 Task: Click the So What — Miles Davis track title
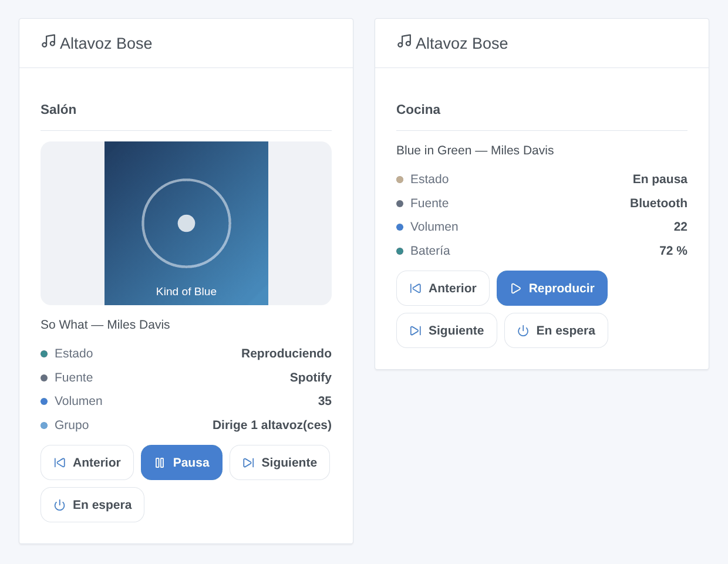(105, 325)
